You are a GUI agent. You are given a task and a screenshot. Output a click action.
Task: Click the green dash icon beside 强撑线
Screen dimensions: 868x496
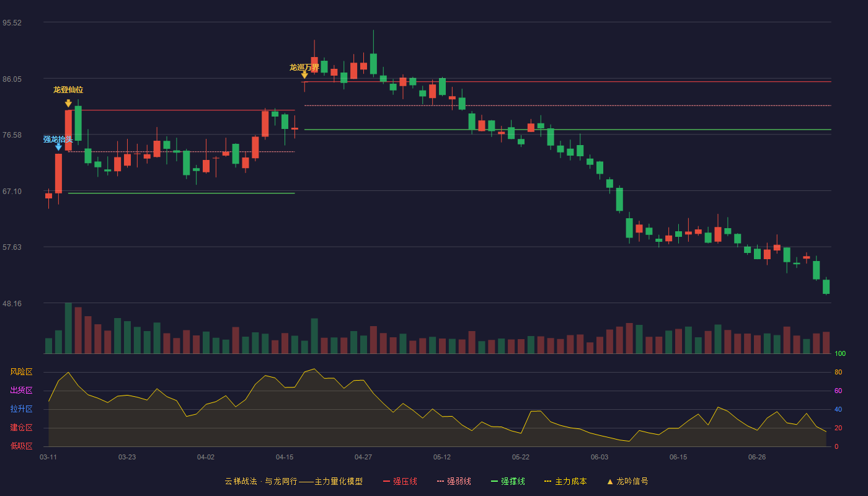click(494, 482)
